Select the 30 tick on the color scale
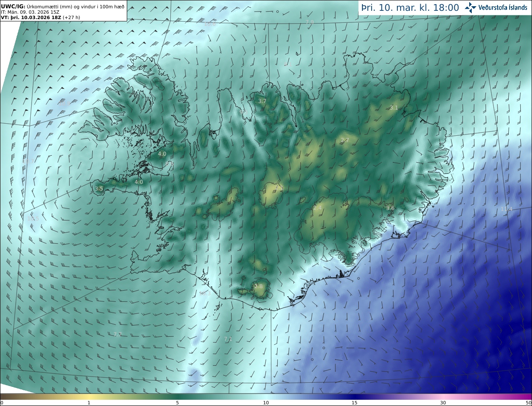The image size is (532, 406). [443, 403]
